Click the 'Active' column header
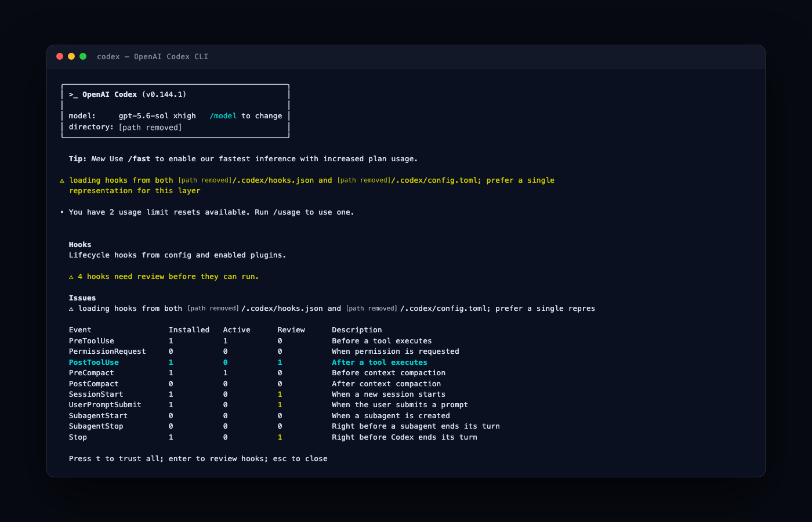 (x=237, y=330)
